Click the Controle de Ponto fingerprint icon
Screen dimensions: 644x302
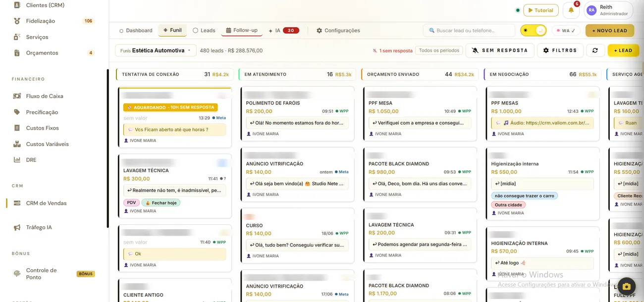coord(17,273)
